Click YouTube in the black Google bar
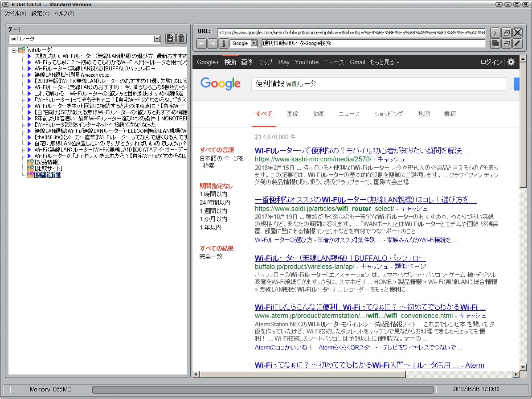The width and height of the screenshot is (532, 399). click(x=307, y=62)
